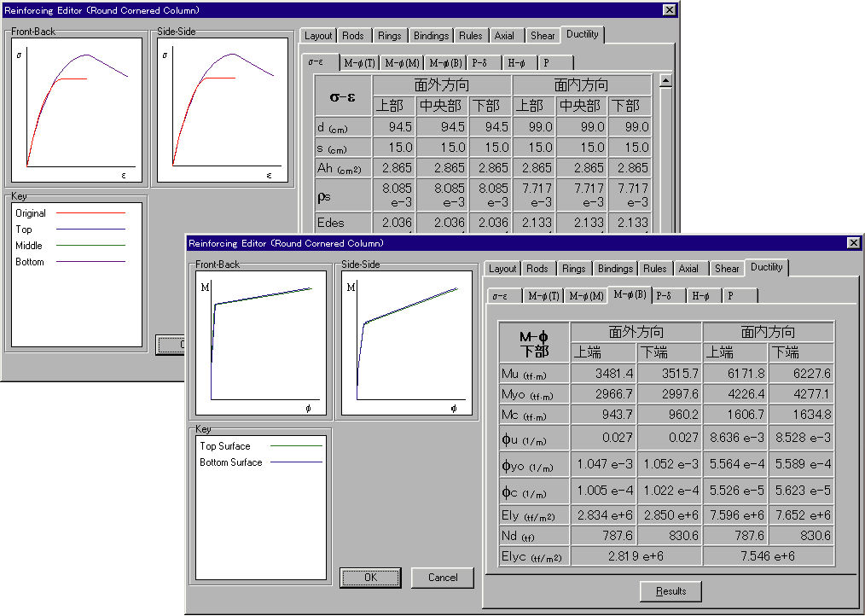The width and height of the screenshot is (865, 616).
Task: Close the back Reinforcing Editor window
Action: click(670, 10)
